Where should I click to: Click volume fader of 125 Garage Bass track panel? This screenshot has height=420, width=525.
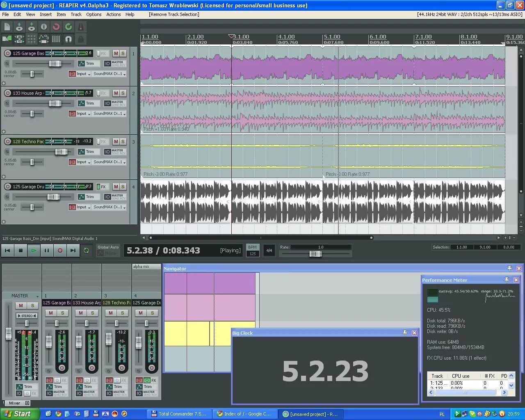pyautogui.click(x=55, y=64)
